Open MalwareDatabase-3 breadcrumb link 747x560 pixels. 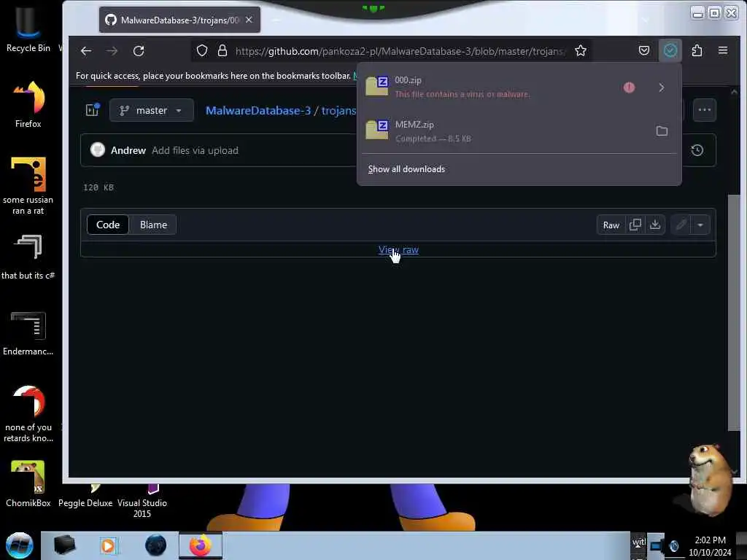point(258,111)
